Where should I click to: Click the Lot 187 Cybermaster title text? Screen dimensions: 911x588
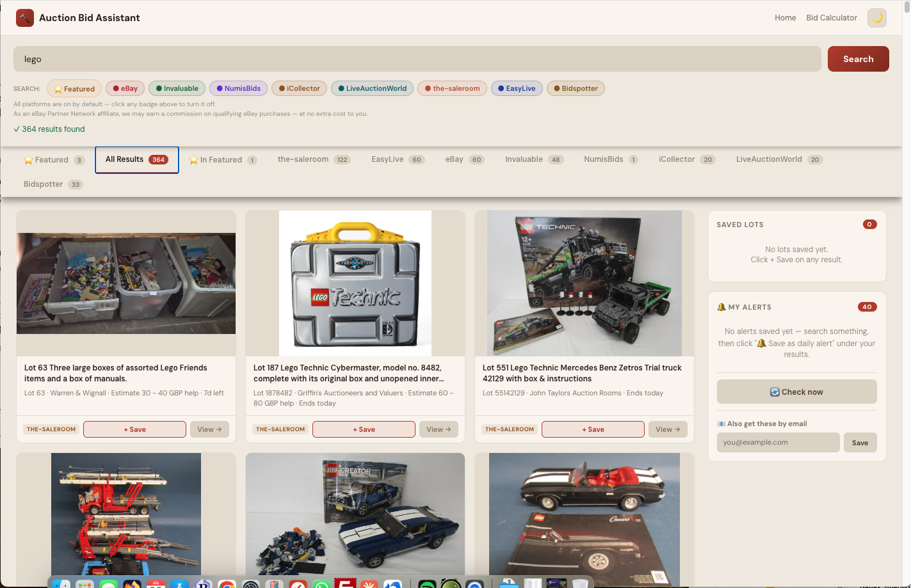[x=348, y=373]
